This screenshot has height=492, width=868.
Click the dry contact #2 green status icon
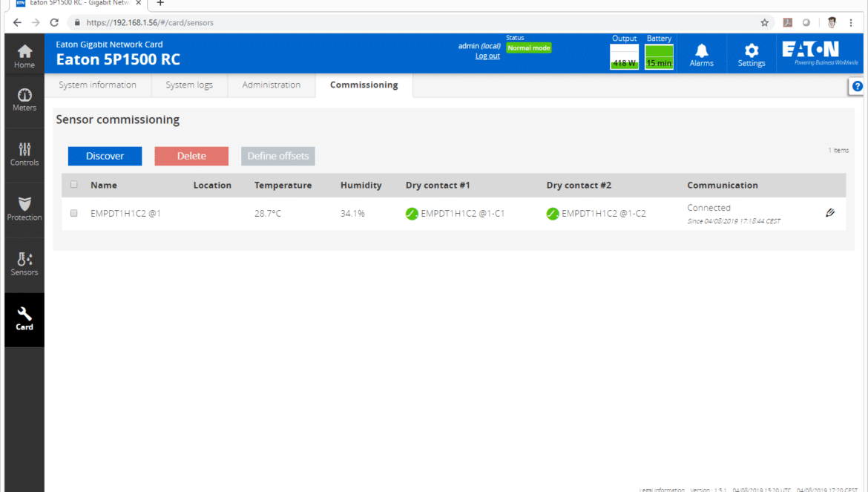[553, 214]
